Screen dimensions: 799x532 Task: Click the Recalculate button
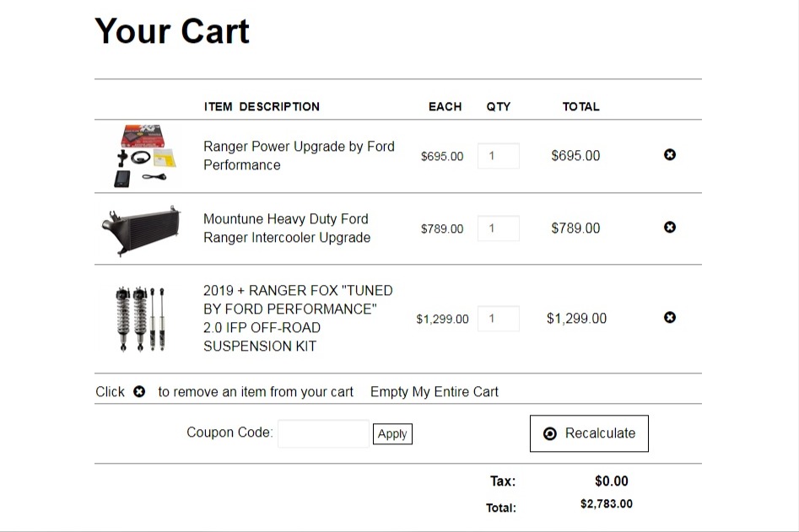pyautogui.click(x=589, y=433)
